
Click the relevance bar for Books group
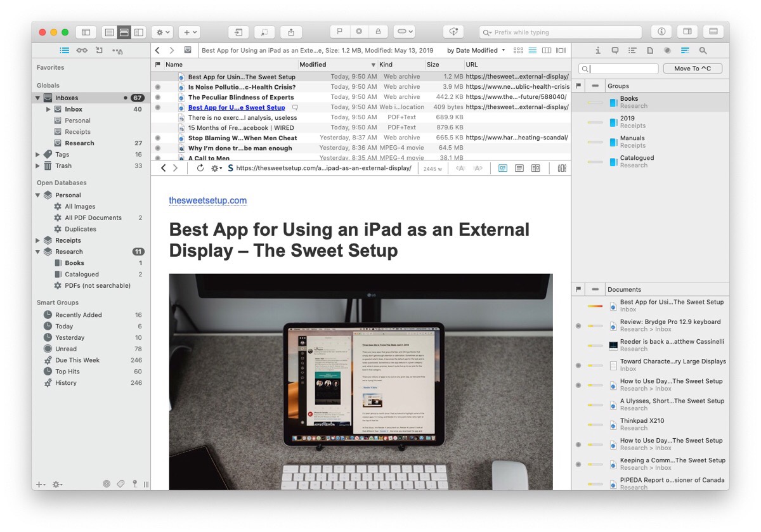595,103
